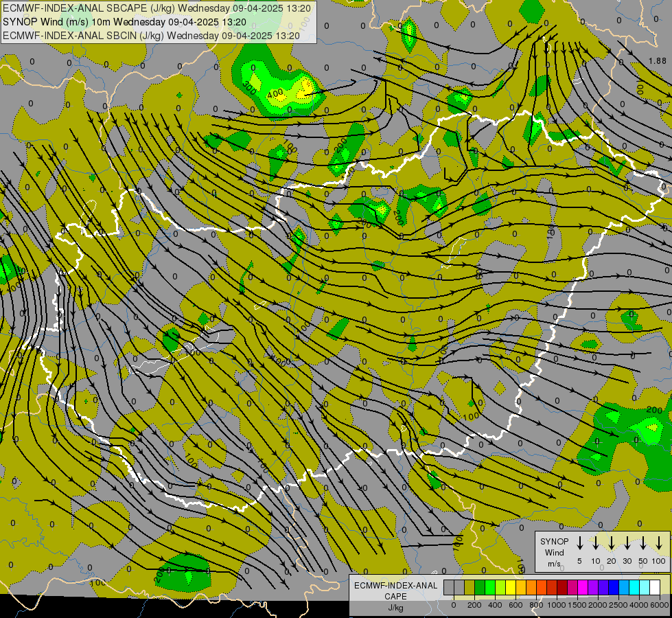
Task: Click the 'ECMWF-INDEX-ANAL' label in color legend
Action: tap(395, 586)
